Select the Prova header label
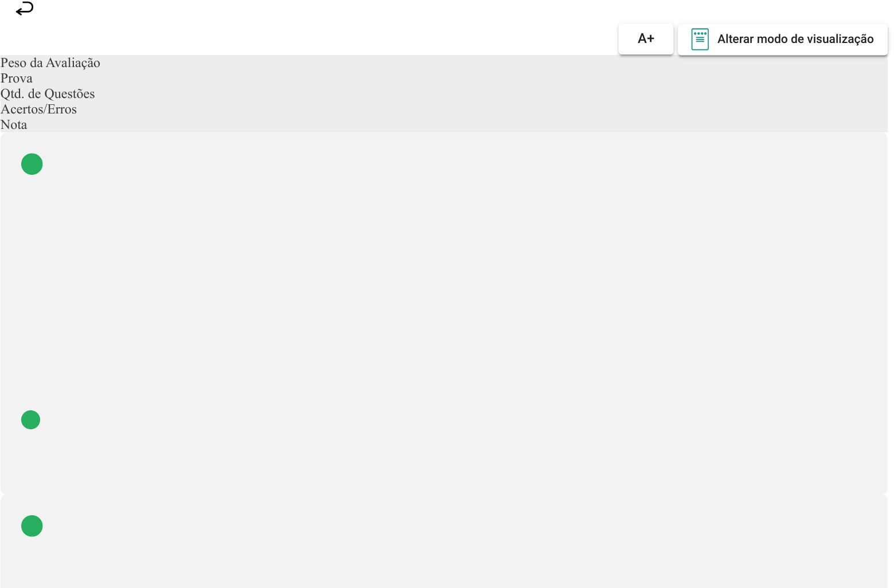 tap(17, 79)
